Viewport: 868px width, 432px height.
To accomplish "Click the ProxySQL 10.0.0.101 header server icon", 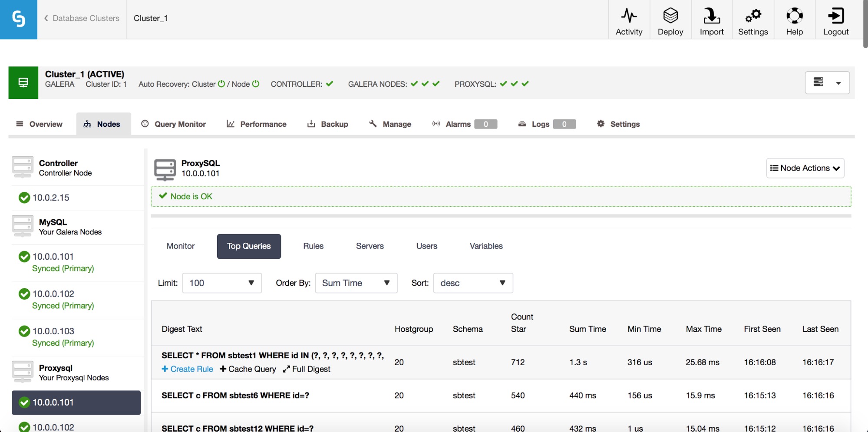I will pyautogui.click(x=165, y=170).
